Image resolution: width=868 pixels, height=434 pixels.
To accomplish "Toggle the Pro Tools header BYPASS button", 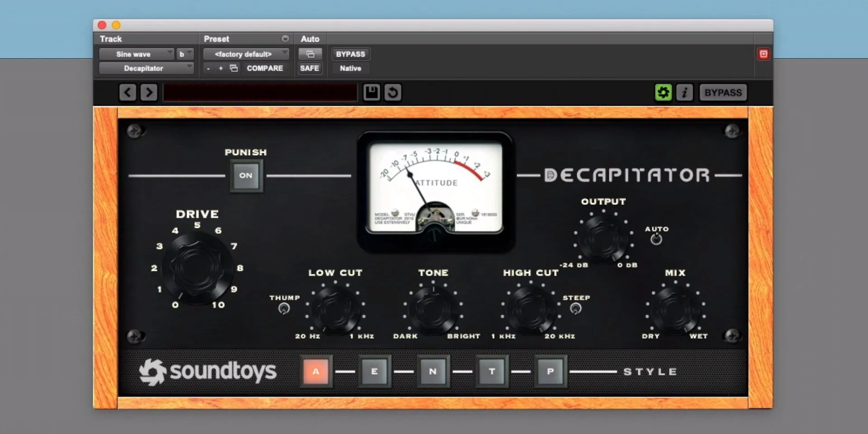I will coord(350,54).
